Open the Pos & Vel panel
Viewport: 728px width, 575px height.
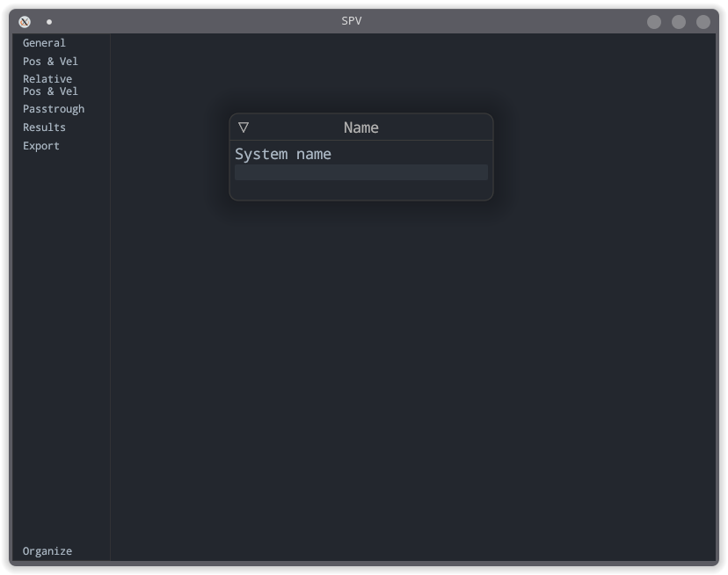click(50, 61)
